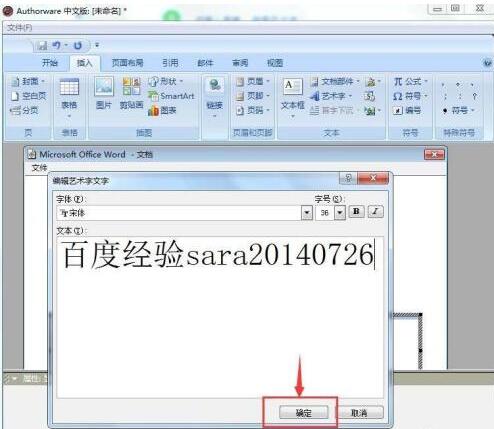Click the 编号 number button

[407, 110]
